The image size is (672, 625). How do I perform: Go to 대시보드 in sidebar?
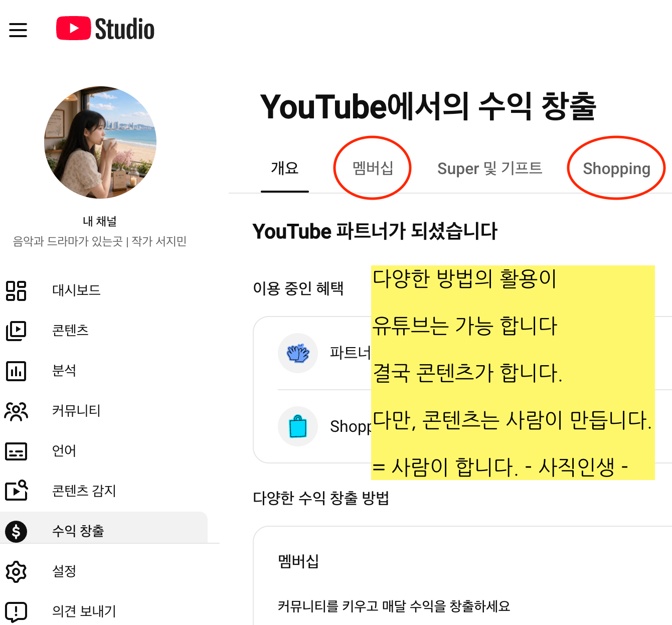(76, 290)
